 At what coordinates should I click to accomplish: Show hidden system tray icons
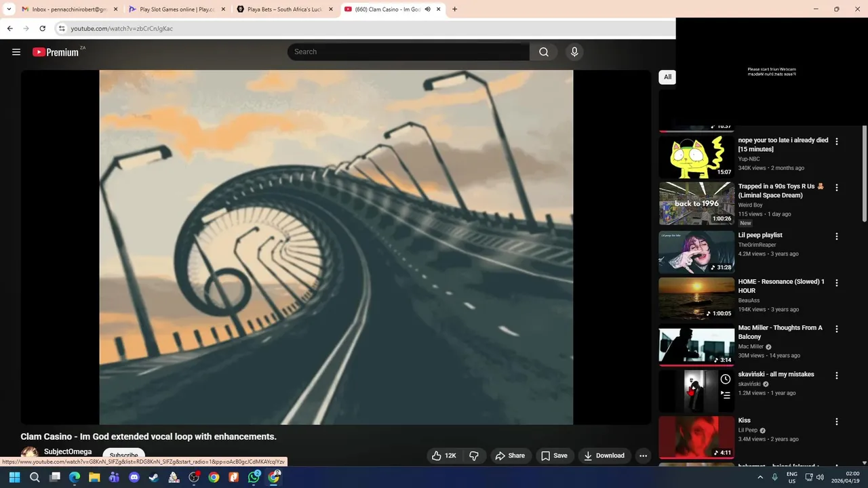760,477
